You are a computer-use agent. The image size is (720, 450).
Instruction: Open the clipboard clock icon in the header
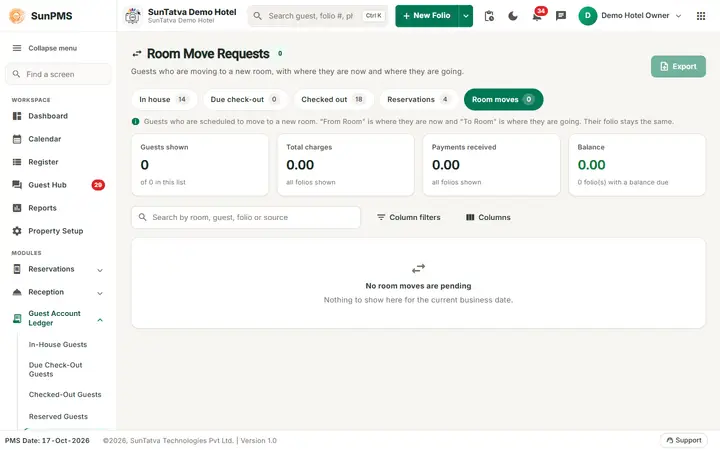[x=489, y=16]
